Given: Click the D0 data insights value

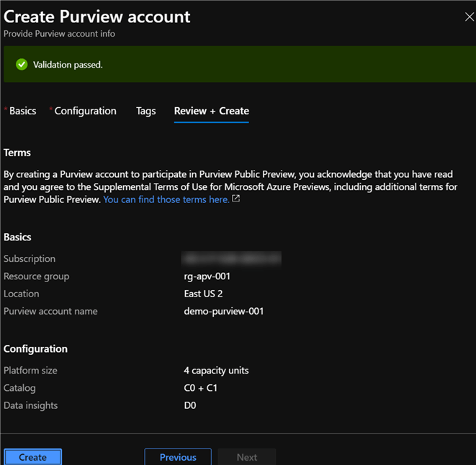Looking at the screenshot, I should 190,405.
